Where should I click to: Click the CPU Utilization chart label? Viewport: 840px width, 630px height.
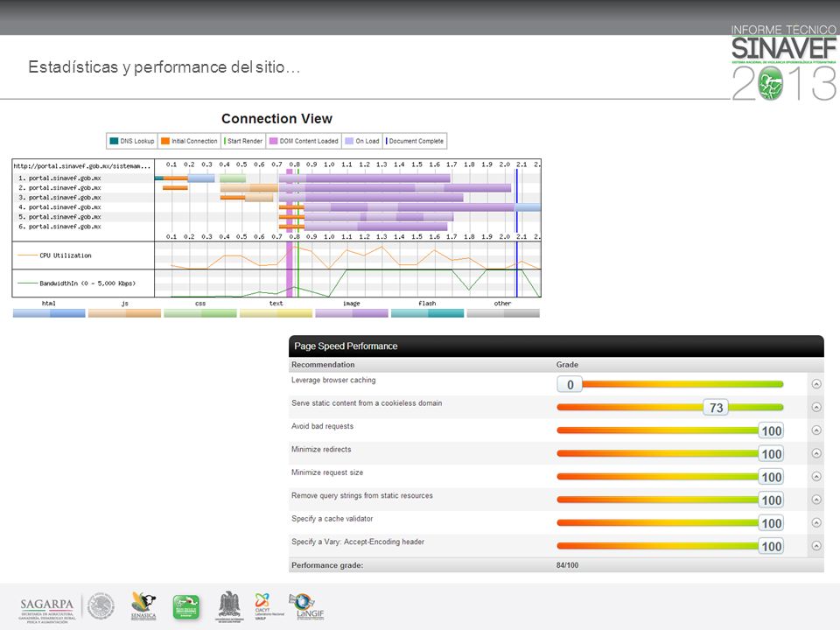(66, 255)
